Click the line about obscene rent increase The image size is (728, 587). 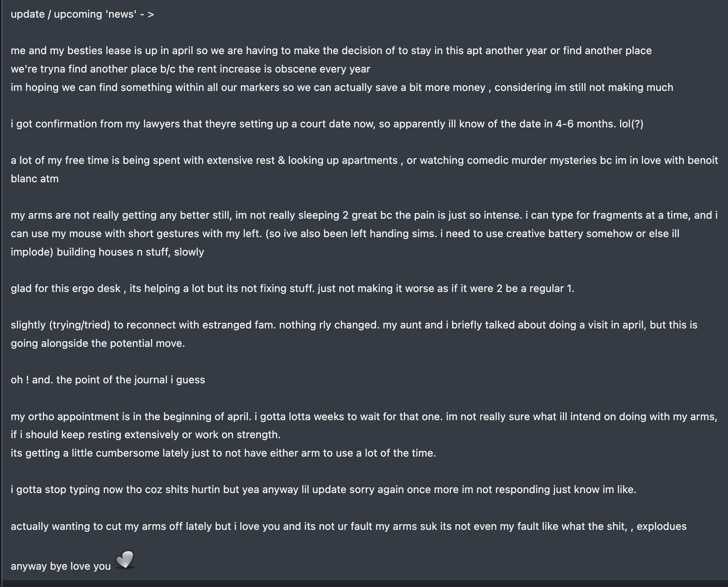point(190,69)
